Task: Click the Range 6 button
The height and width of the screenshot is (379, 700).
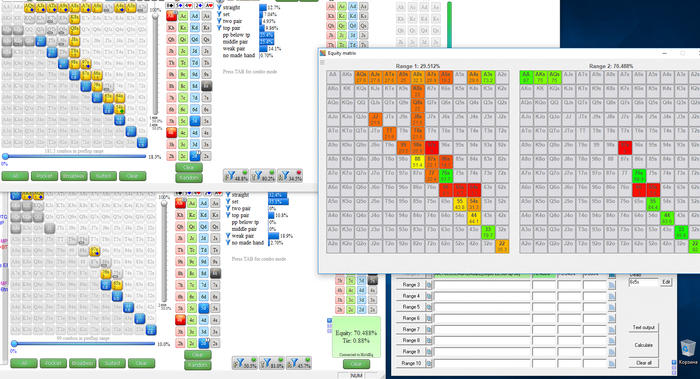Action: [x=411, y=318]
